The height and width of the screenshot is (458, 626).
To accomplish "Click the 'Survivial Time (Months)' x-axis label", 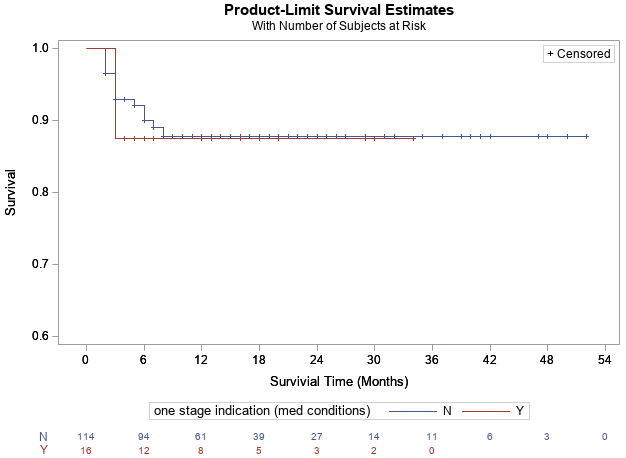I will 339,381.
